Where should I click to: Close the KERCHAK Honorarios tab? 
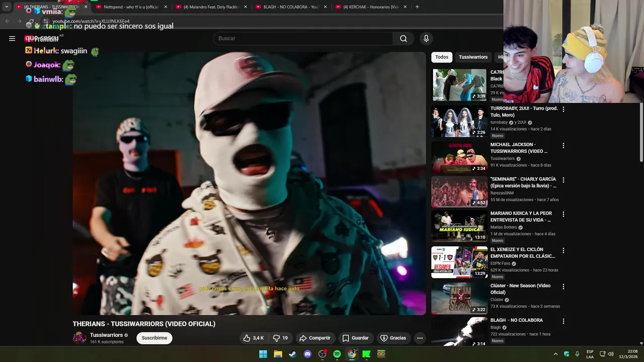coord(405,7)
